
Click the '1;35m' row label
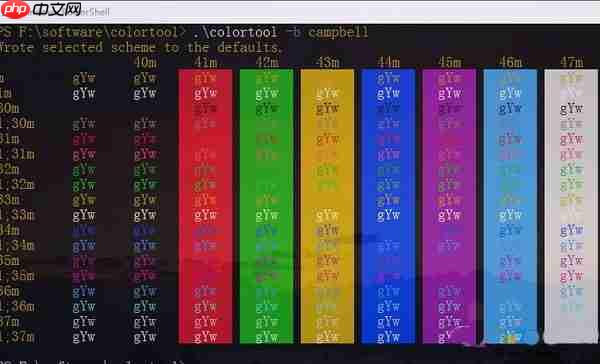coord(17,276)
